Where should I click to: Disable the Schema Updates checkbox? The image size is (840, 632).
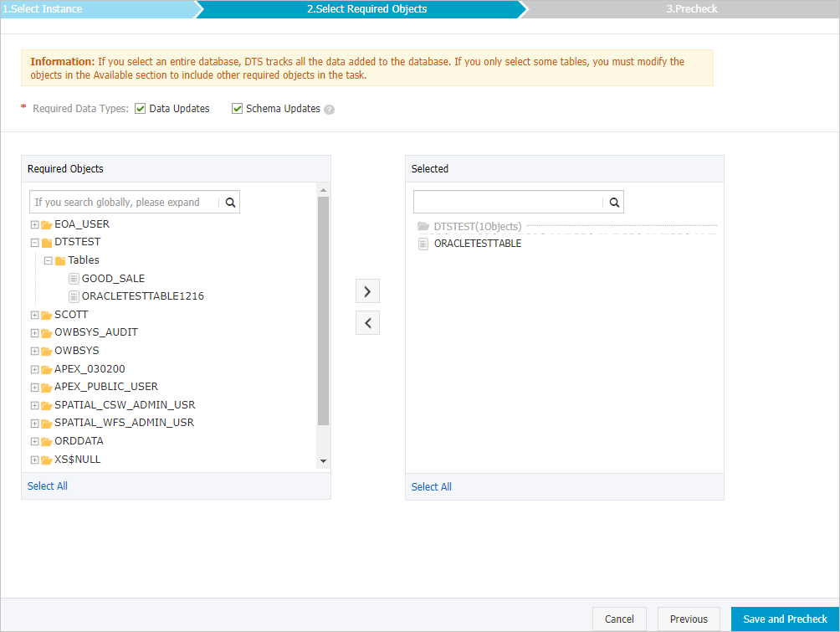(237, 108)
